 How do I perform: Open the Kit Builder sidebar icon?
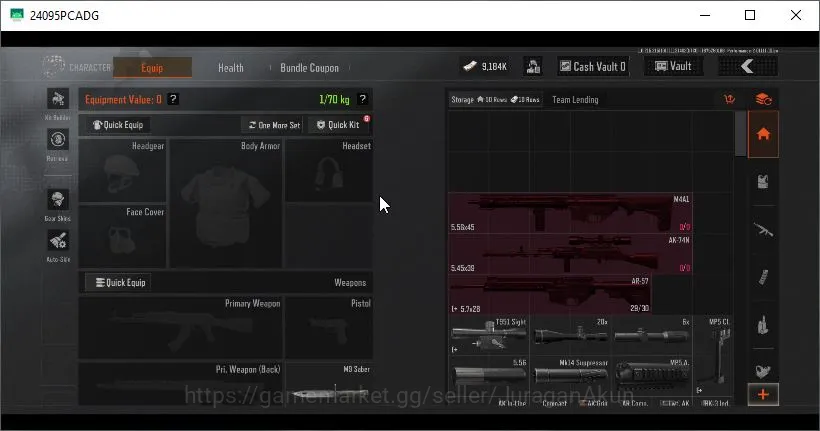(58, 99)
